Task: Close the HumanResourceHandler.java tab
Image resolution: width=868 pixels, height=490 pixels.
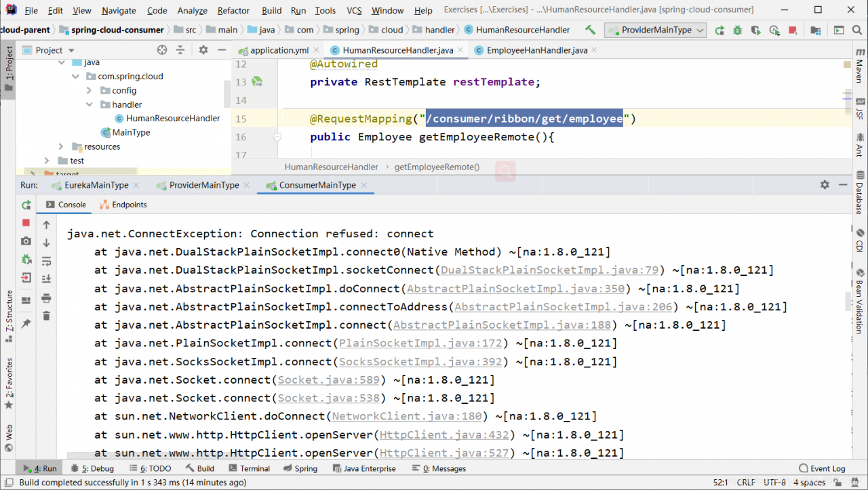Action: (460, 50)
